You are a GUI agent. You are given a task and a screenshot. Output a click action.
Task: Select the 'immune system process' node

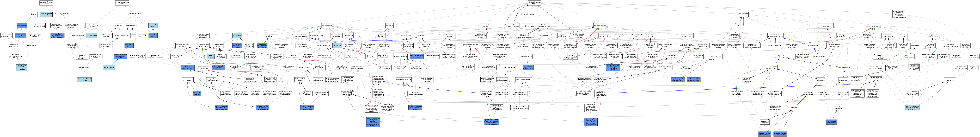pyautogui.click(x=485, y=25)
